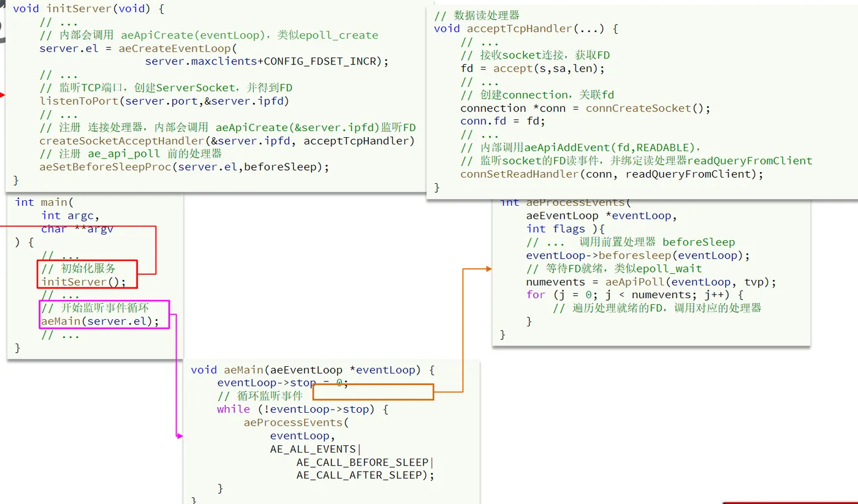Click the comment about registering ae_api_poll handler
Screen dimensions: 858x504
pyautogui.click(x=131, y=154)
